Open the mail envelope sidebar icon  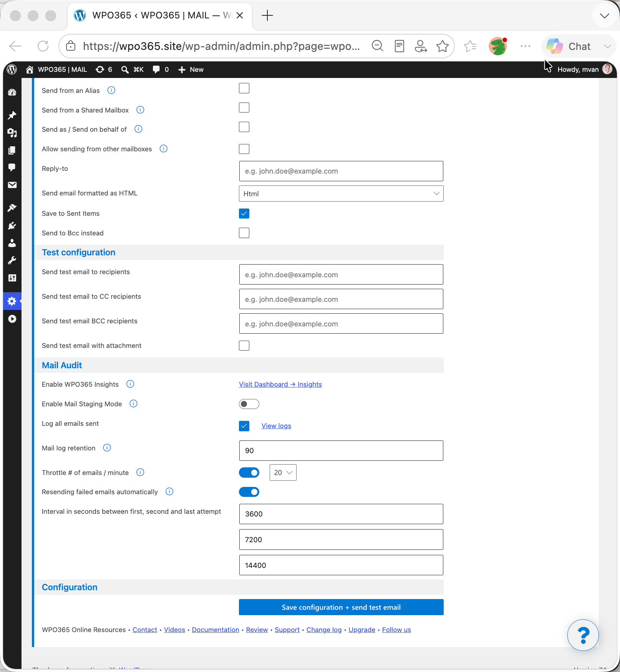[x=12, y=185]
